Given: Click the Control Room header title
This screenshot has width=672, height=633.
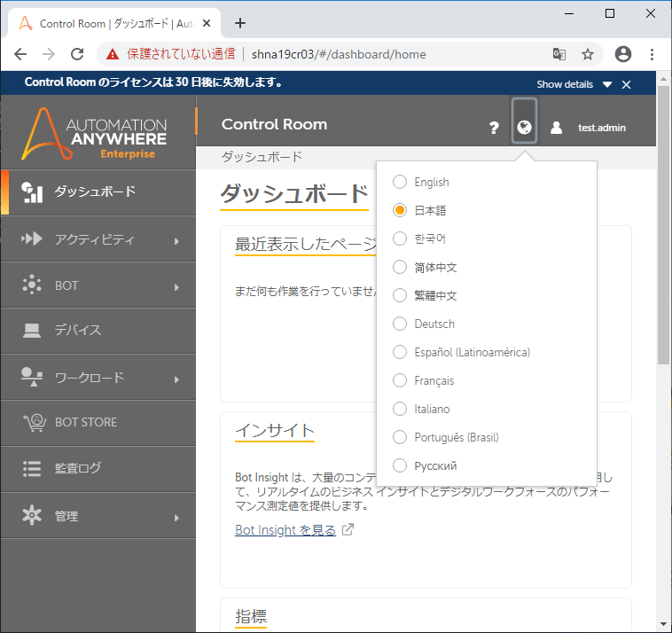Looking at the screenshot, I should pos(274,124).
